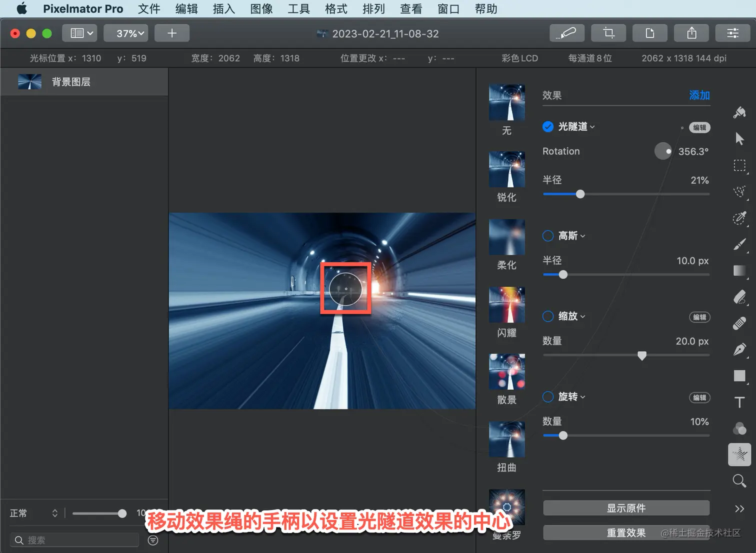Open the 高斯 effect dropdown
756x553 pixels.
(x=571, y=235)
